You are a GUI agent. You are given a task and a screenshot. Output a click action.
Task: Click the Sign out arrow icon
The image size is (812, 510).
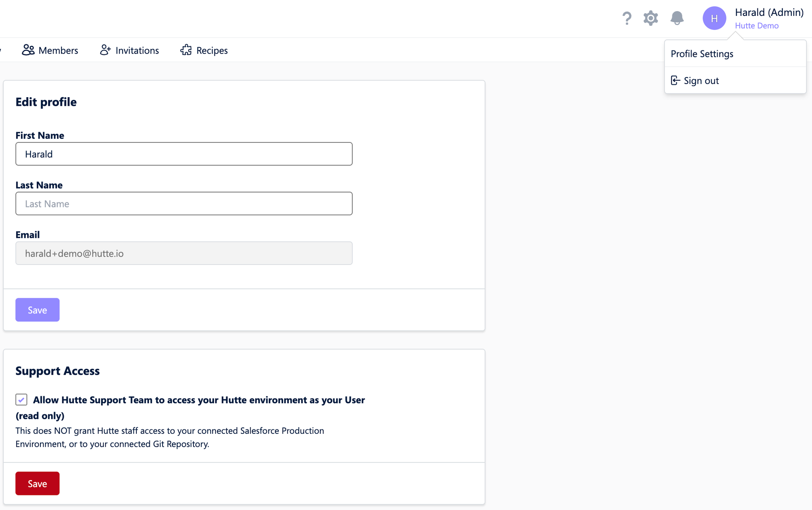coord(675,81)
